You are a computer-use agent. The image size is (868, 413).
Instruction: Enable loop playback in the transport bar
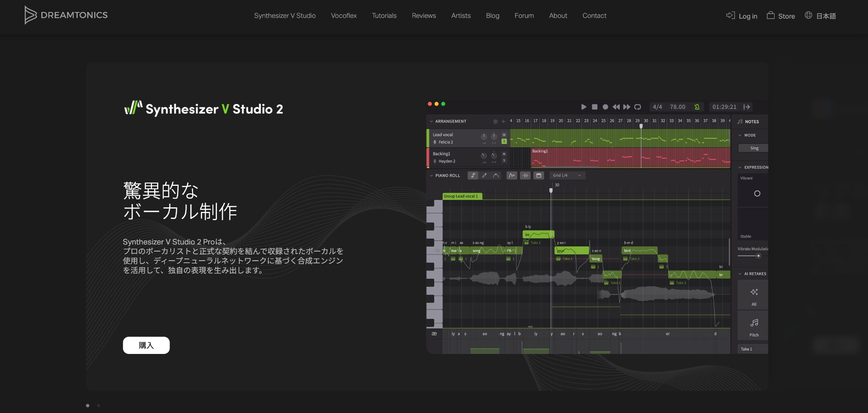[x=638, y=107]
